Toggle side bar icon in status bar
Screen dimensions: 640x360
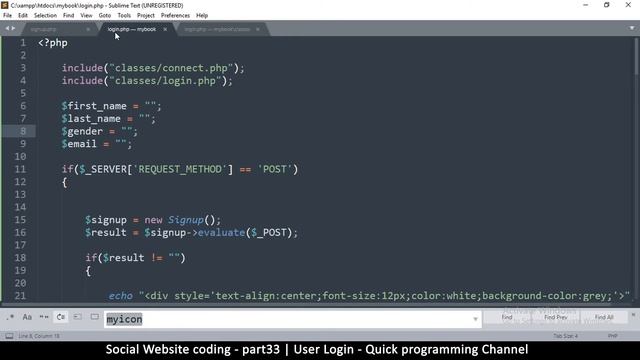click(9, 336)
